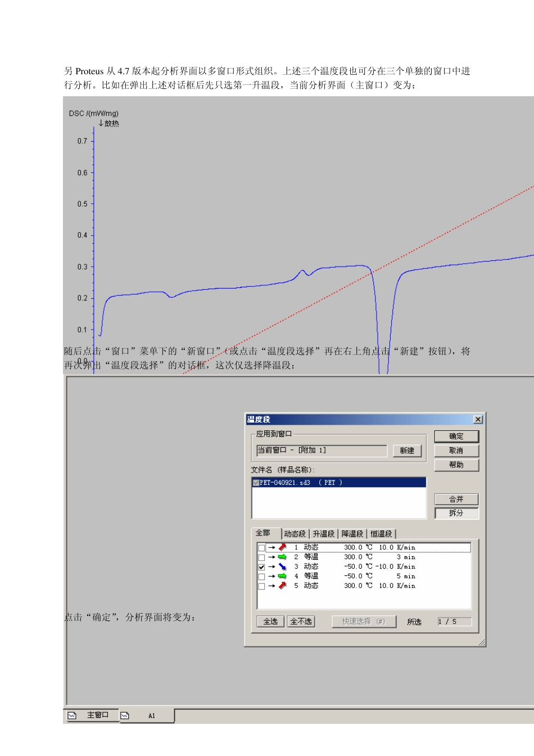Click the 主窗口 window icon in bottom bar
This screenshot has height=756, width=534.
(72, 715)
